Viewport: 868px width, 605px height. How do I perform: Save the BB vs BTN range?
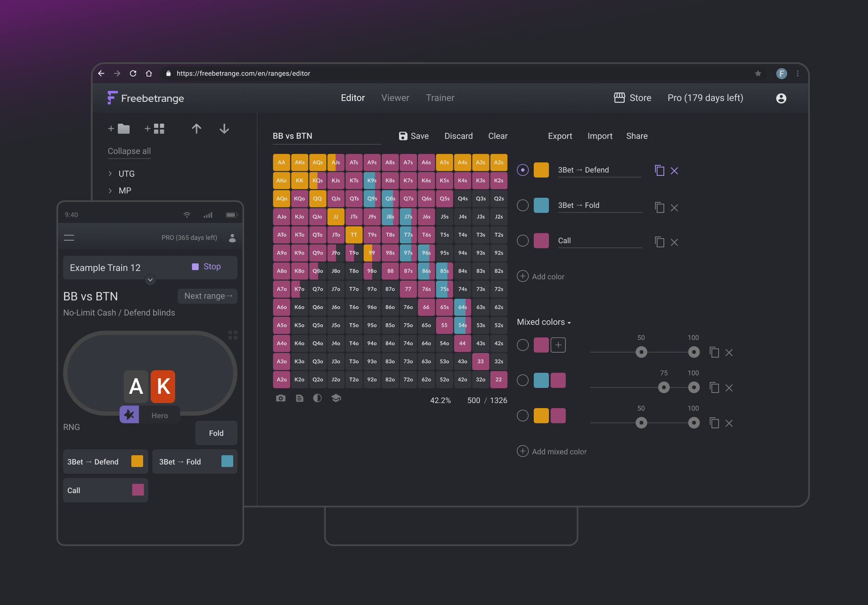[x=414, y=136]
